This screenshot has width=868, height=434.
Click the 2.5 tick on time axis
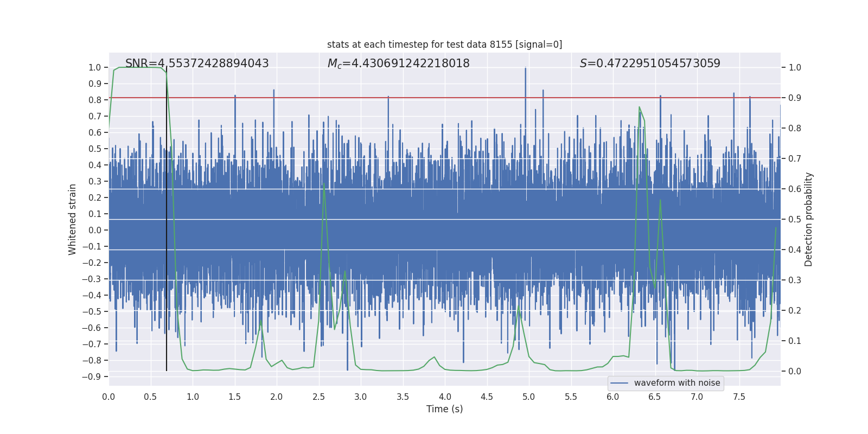click(318, 397)
